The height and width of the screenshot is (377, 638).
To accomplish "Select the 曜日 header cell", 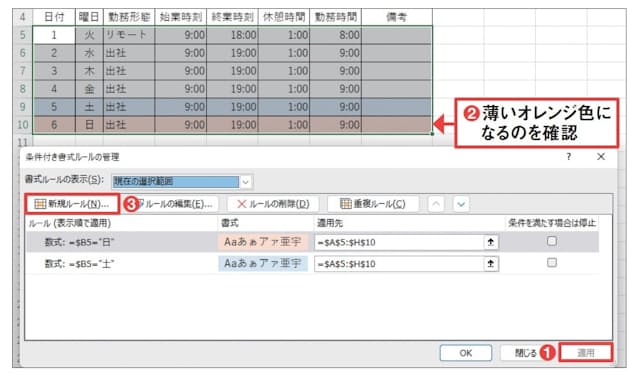I will coord(89,17).
